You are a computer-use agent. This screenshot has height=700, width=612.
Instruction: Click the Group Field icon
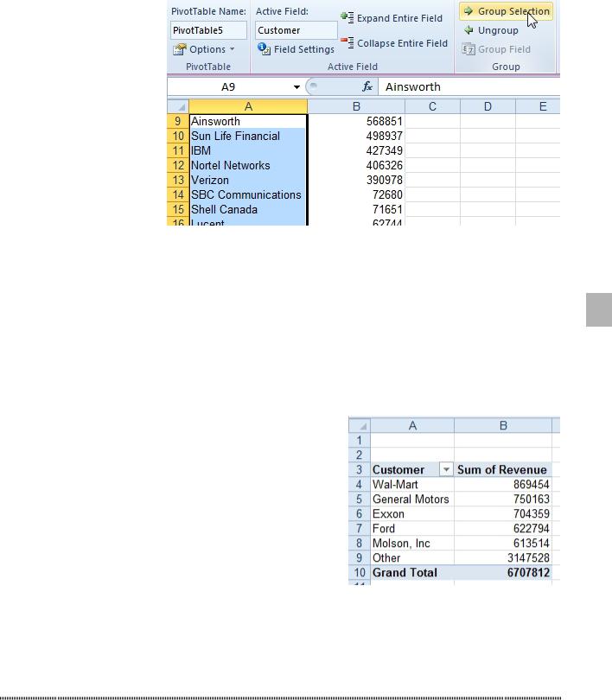(x=469, y=49)
